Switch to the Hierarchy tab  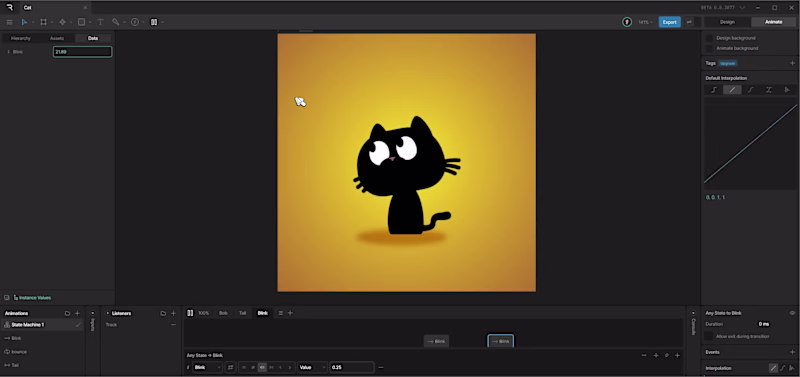[21, 38]
